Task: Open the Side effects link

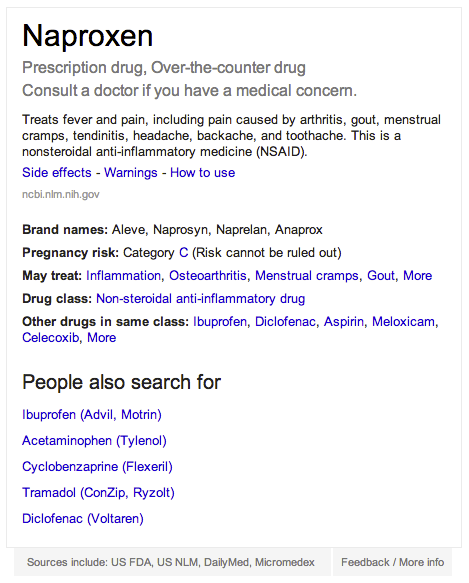Action: point(57,173)
